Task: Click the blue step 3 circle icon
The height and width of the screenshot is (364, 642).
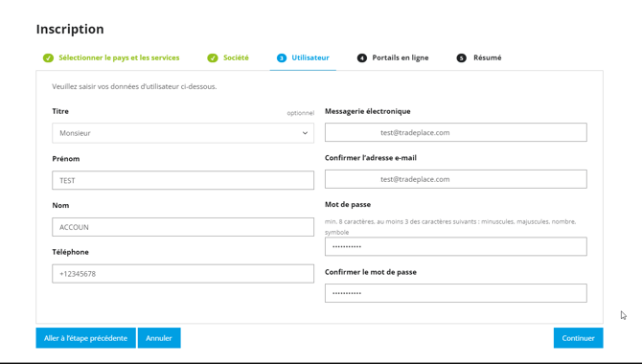Action: click(x=282, y=58)
